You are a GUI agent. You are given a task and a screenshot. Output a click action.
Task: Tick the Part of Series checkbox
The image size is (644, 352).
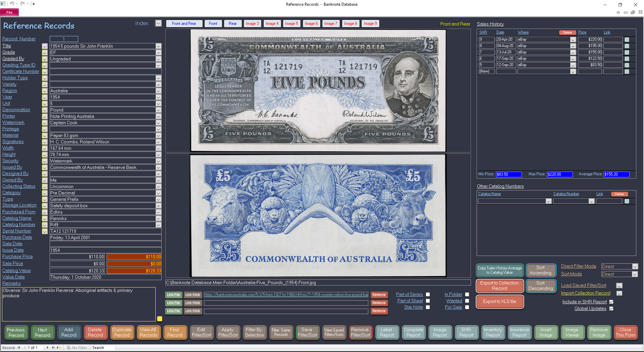[x=428, y=295]
